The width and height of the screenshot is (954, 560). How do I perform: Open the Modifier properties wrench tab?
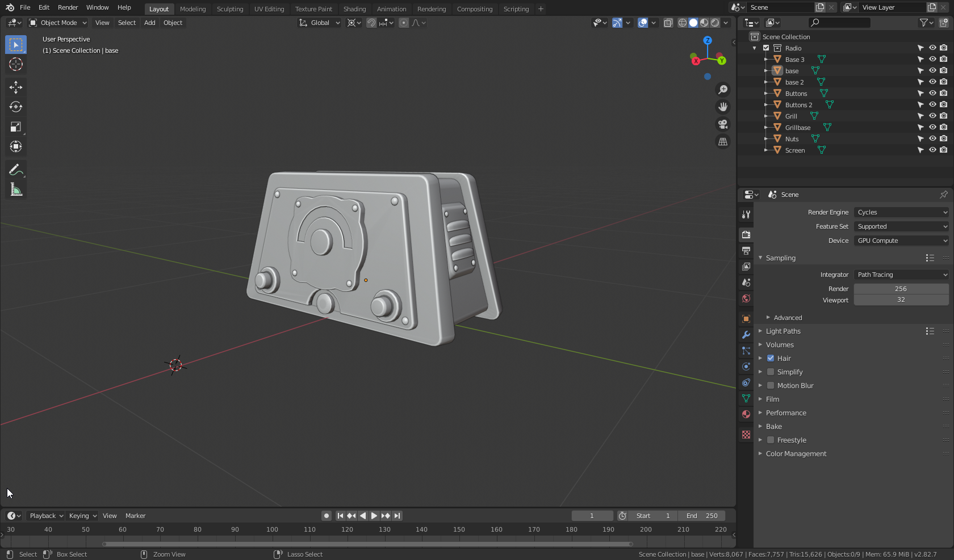click(746, 335)
